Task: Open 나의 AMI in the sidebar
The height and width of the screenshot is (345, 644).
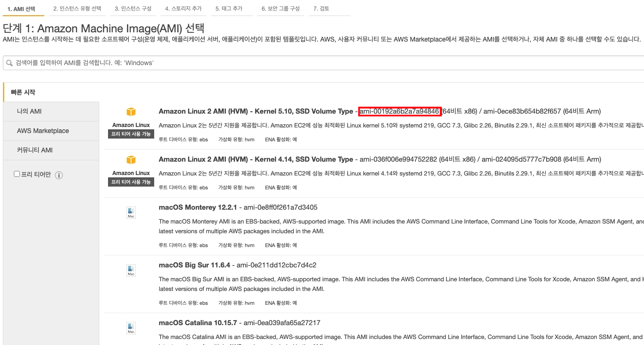Action: click(51, 111)
